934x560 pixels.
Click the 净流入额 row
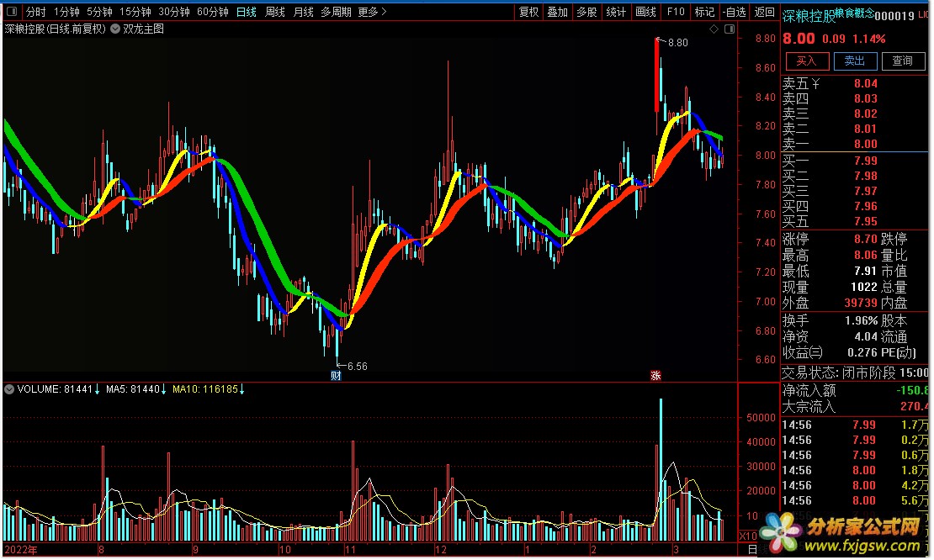pyautogui.click(x=856, y=390)
